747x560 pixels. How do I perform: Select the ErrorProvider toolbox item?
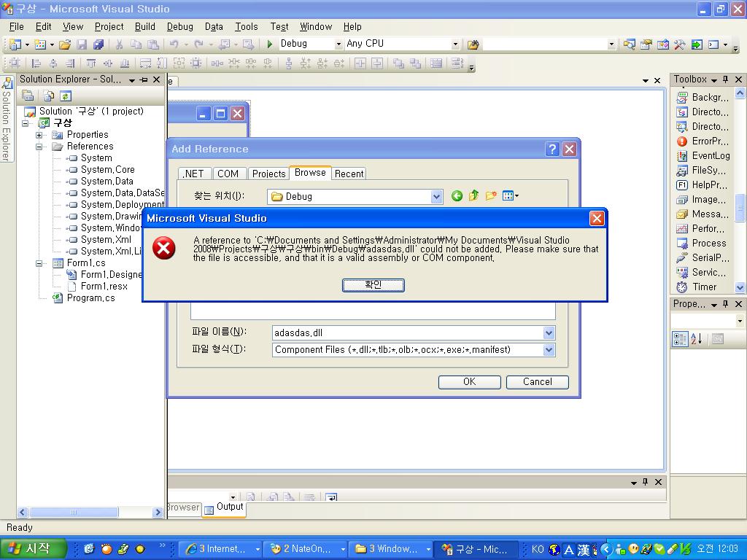tap(710, 141)
